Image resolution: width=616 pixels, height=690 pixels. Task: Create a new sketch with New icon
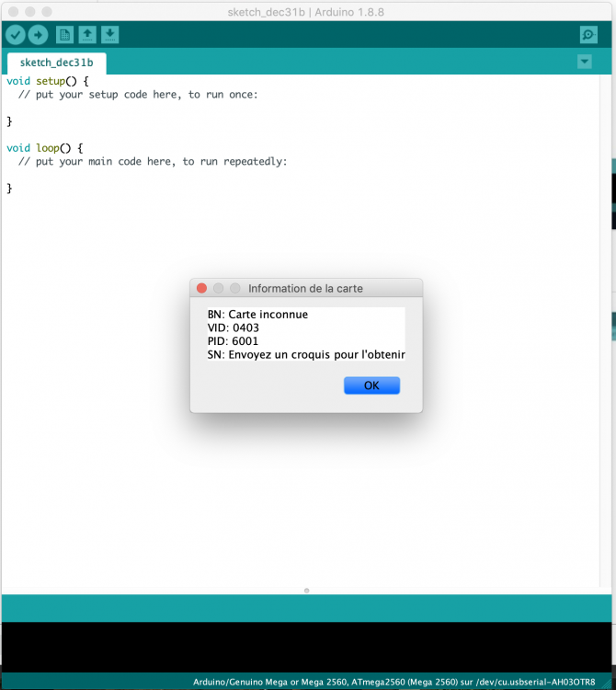(64, 34)
